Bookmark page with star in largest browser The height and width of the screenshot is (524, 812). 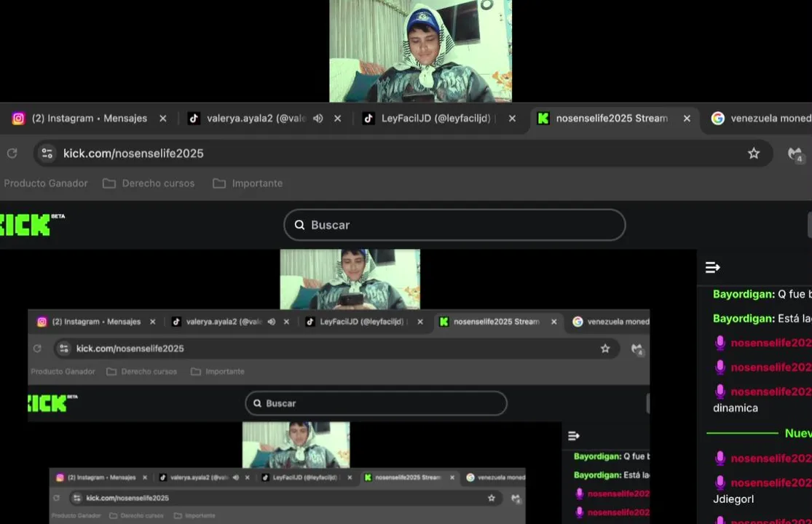click(x=754, y=153)
